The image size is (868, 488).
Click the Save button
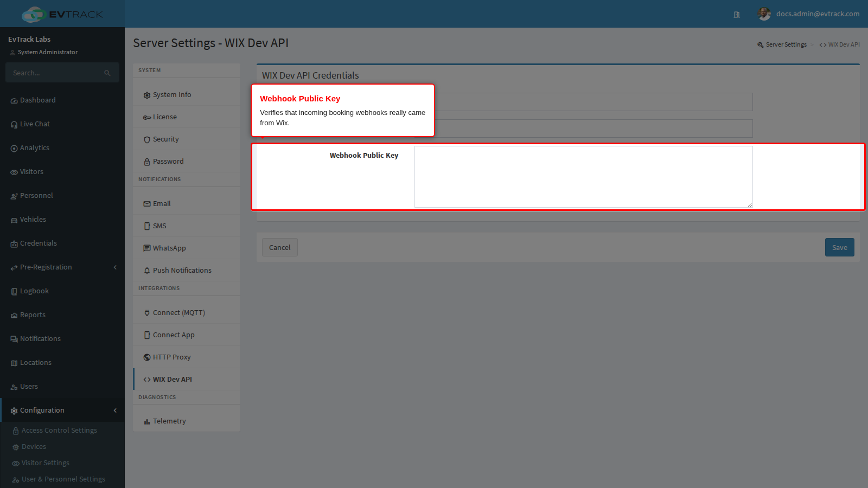coord(840,247)
